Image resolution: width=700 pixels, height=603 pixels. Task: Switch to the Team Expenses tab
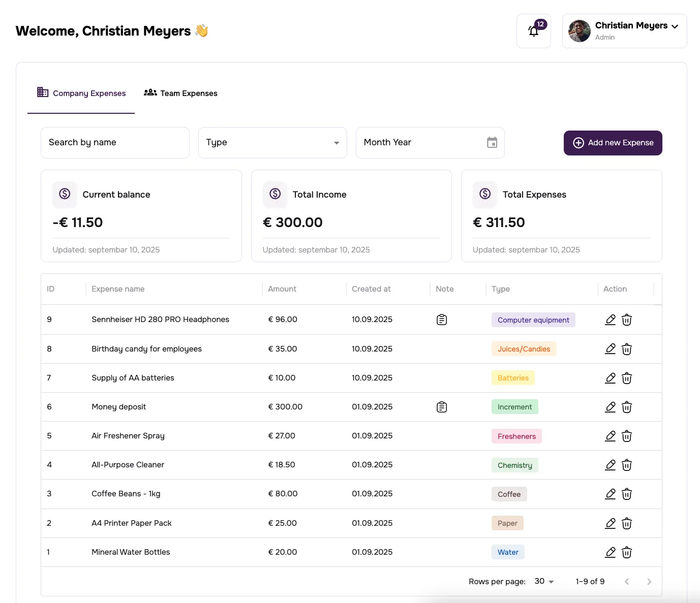(180, 93)
